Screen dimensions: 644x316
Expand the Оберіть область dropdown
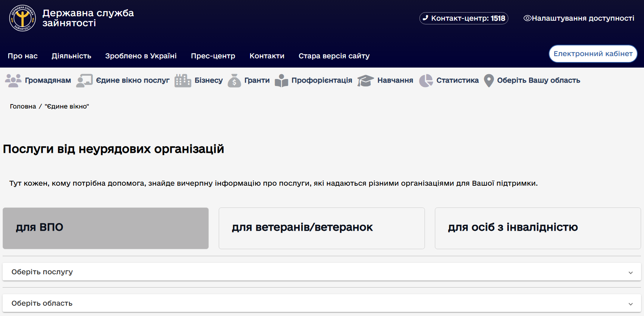click(x=321, y=303)
